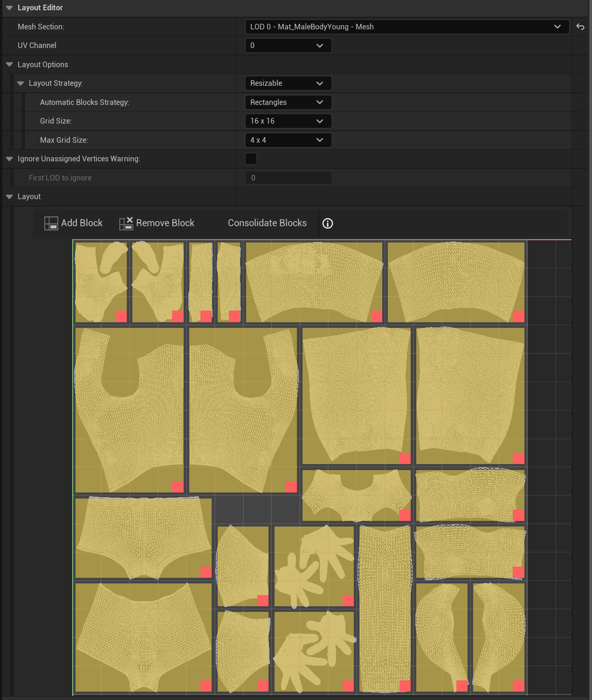Click the Automatic Blocks Strategy label
The height and width of the screenshot is (700, 592).
click(84, 102)
